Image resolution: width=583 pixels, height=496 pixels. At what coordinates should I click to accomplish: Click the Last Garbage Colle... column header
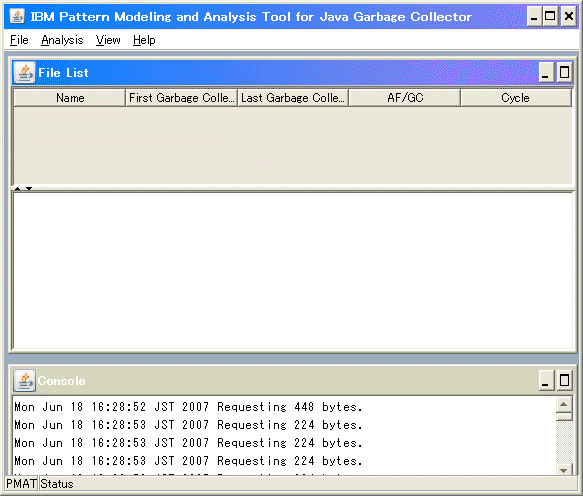[293, 98]
